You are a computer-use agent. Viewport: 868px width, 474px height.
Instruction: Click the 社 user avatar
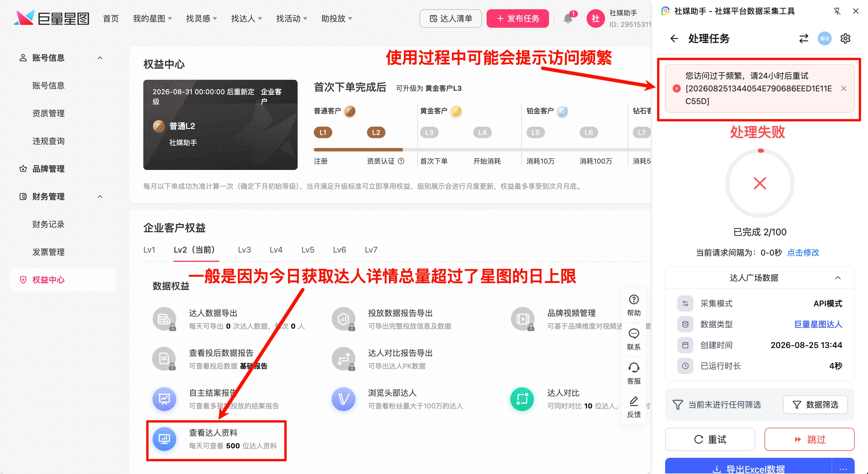pos(596,18)
